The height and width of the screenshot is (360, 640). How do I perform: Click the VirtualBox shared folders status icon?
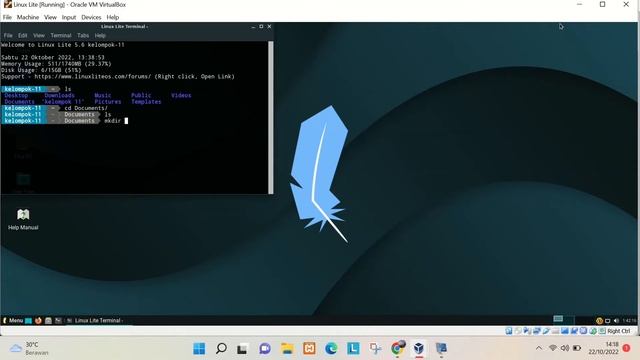(555, 331)
